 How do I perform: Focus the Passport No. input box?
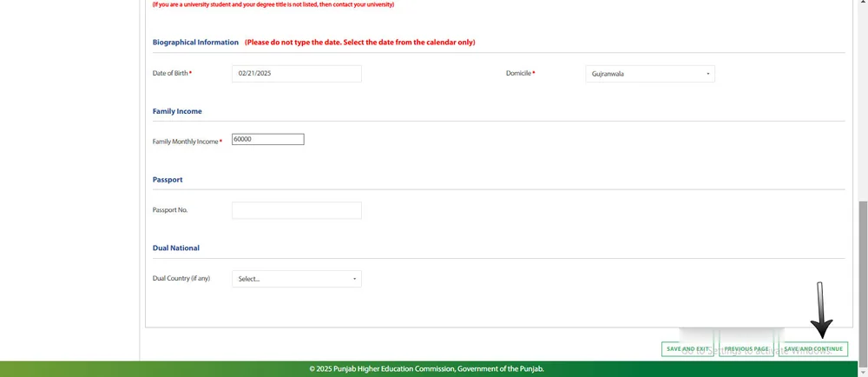297,210
